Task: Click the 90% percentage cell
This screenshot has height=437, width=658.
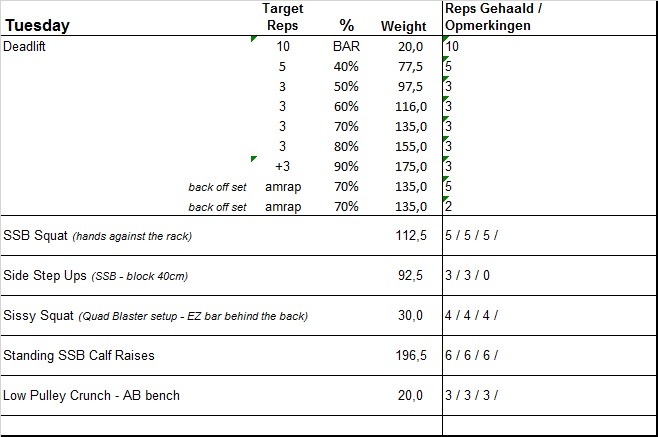Action: (x=346, y=166)
